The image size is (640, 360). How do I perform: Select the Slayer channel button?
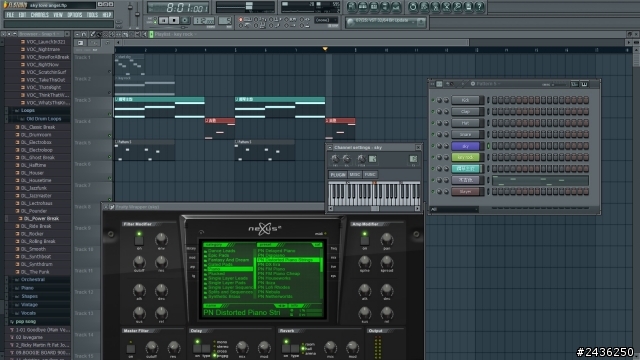(465, 191)
